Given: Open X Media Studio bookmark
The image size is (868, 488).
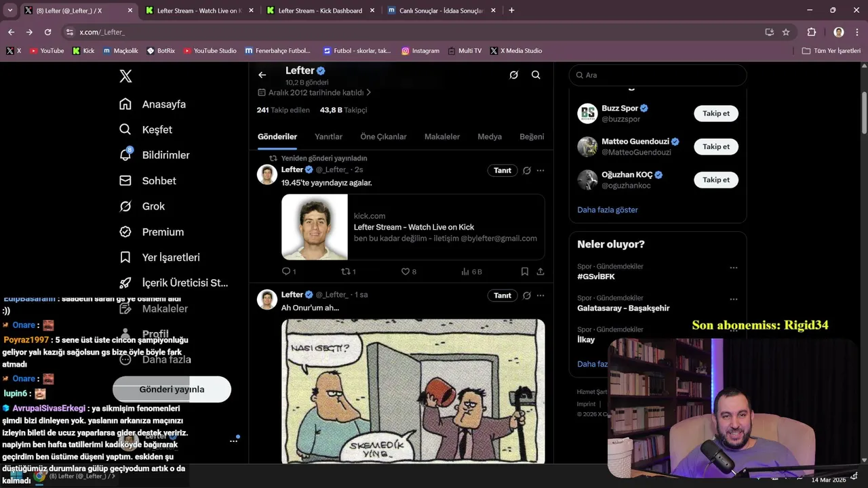Looking at the screenshot, I should pyautogui.click(x=516, y=51).
